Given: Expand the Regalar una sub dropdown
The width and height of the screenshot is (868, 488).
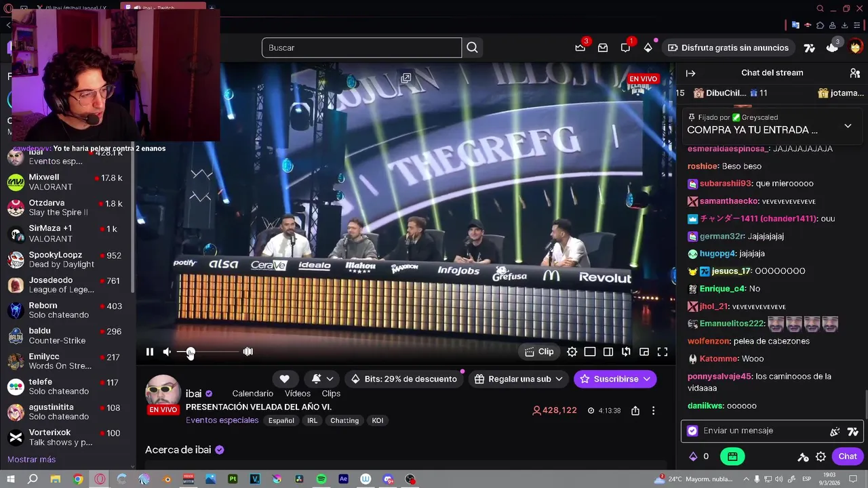Looking at the screenshot, I should pyautogui.click(x=519, y=379).
